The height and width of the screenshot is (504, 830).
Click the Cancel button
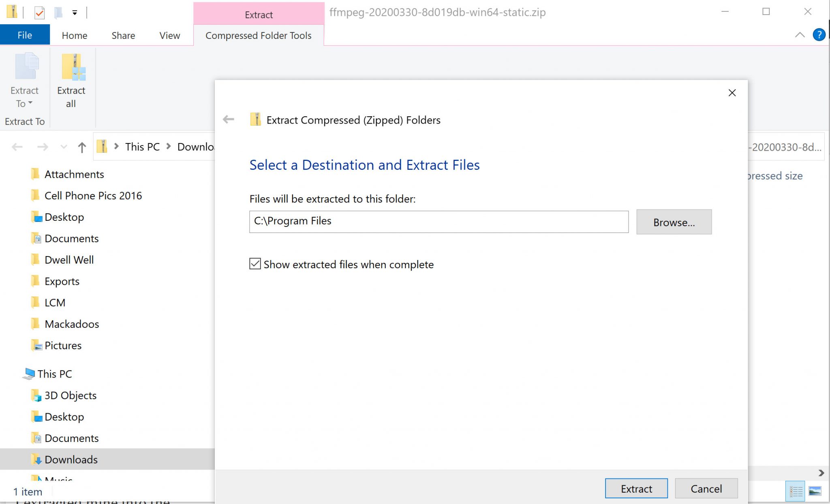point(706,489)
